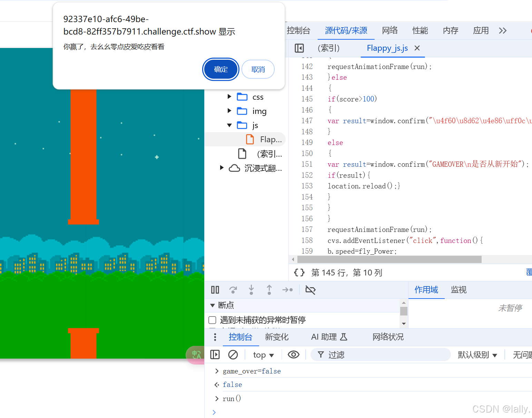The height and width of the screenshot is (418, 532).
Task: Click scroll-down arrow in breakpoints pane
Action: pos(404,324)
